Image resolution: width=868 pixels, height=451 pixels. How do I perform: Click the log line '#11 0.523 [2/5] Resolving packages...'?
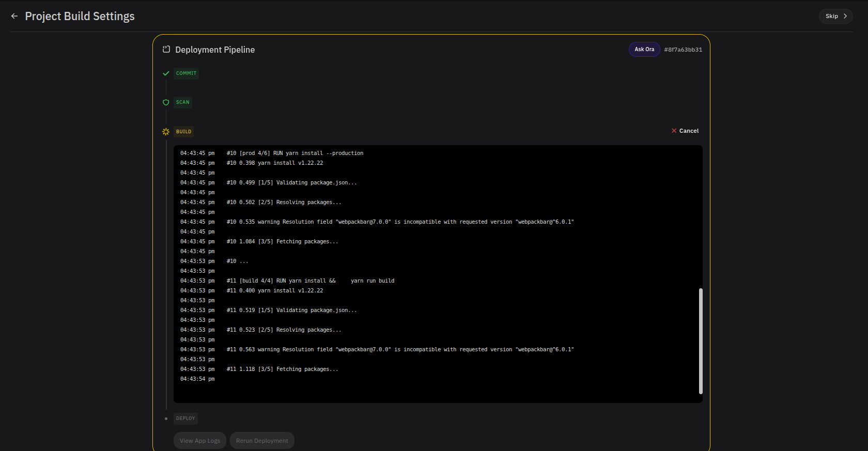point(284,330)
